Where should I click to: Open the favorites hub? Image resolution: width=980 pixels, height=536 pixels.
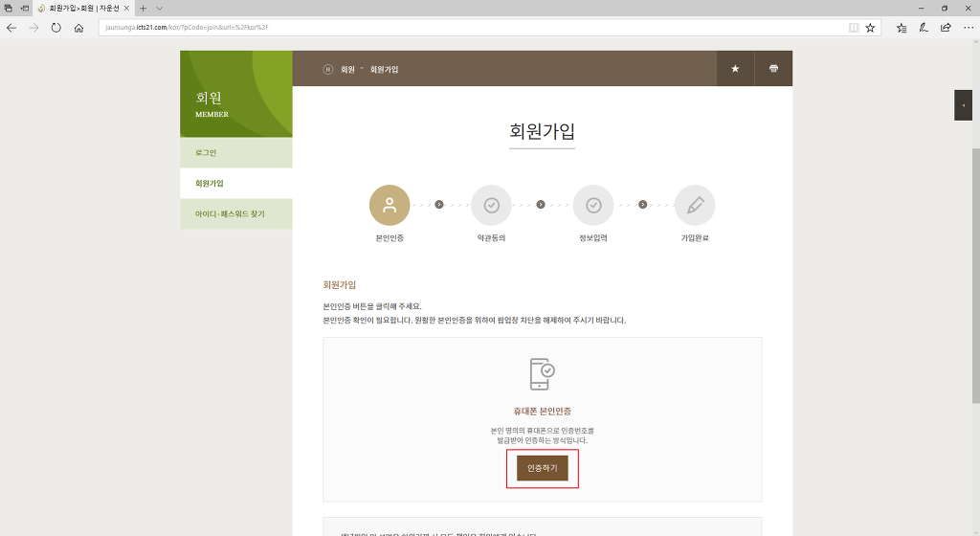click(x=902, y=28)
